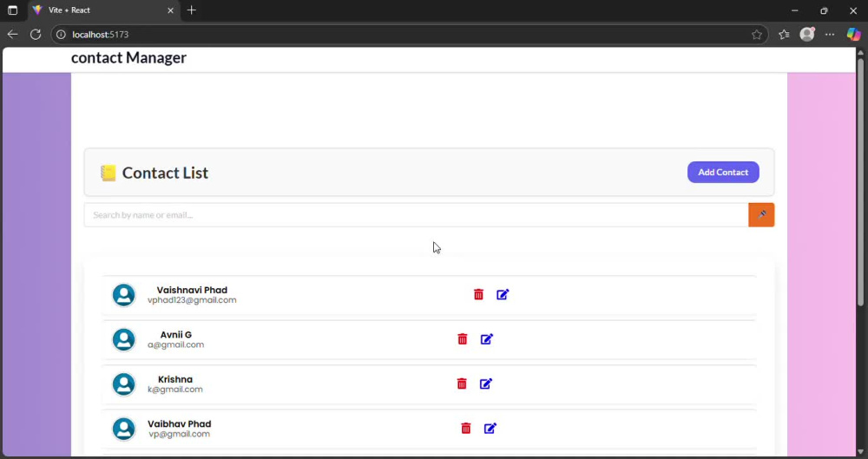Open the browser settings ellipsis menu
The image size is (868, 459).
(829, 35)
